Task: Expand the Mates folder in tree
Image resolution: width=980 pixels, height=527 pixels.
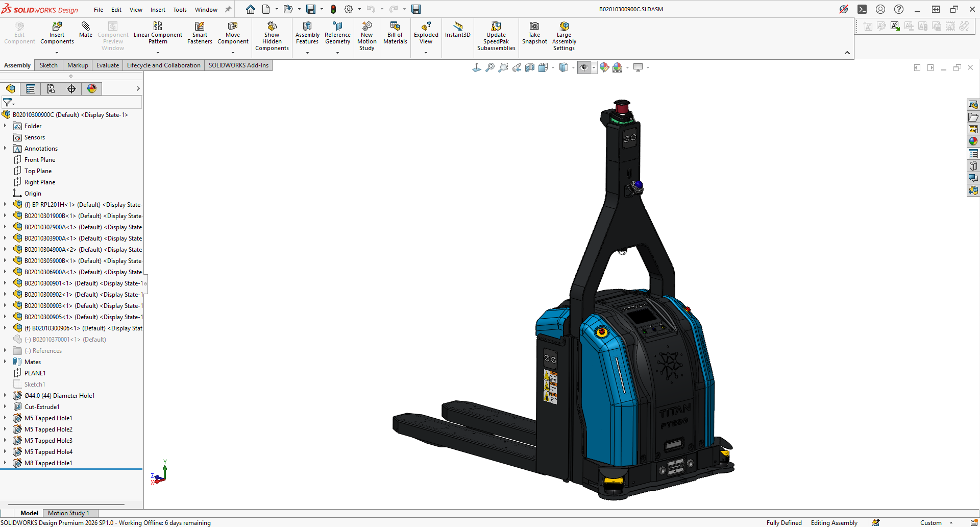Action: 5,362
